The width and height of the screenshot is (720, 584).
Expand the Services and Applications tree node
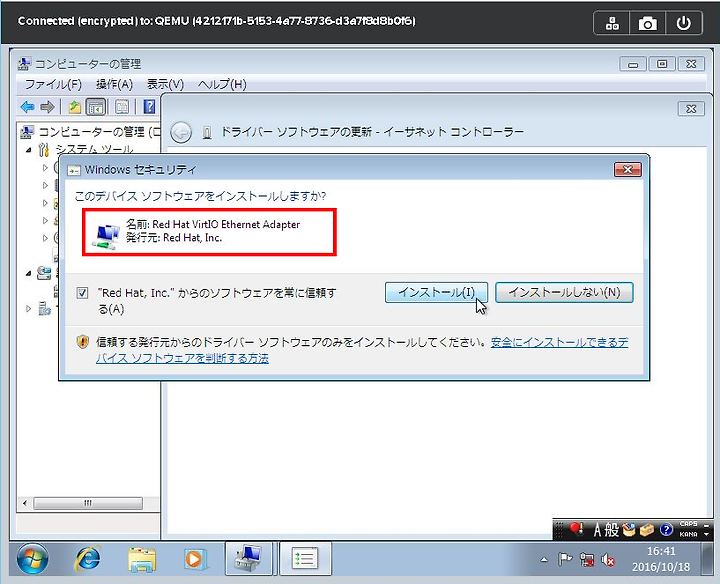[x=28, y=309]
